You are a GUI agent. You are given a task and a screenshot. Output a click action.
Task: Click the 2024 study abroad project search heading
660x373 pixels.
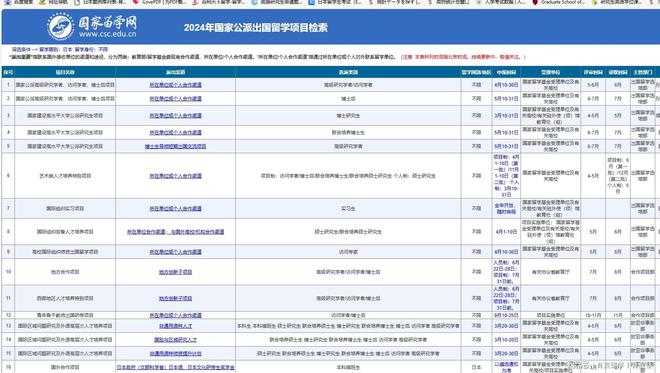click(x=255, y=28)
